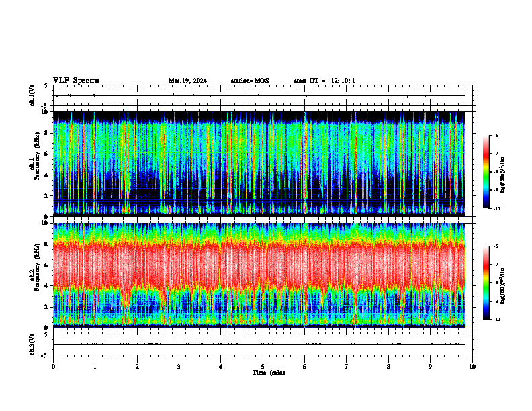
Task: Click the "-10" label on ch.2 color bar
Action: pyautogui.click(x=497, y=320)
